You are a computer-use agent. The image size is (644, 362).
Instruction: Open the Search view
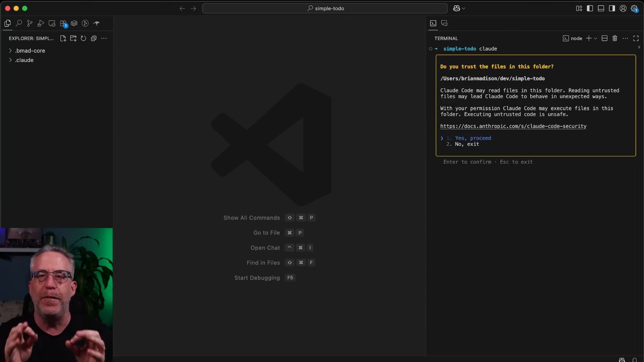pyautogui.click(x=19, y=23)
